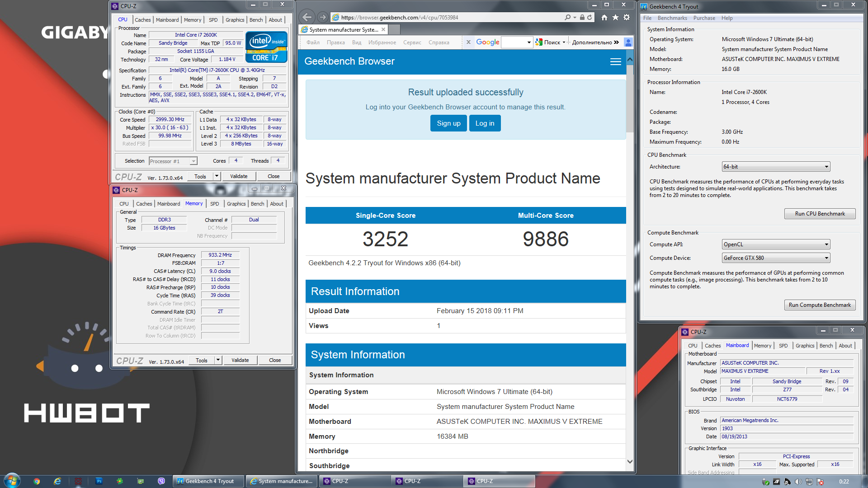868x488 pixels.
Task: Open browser Tools gear icon
Action: click(x=627, y=17)
